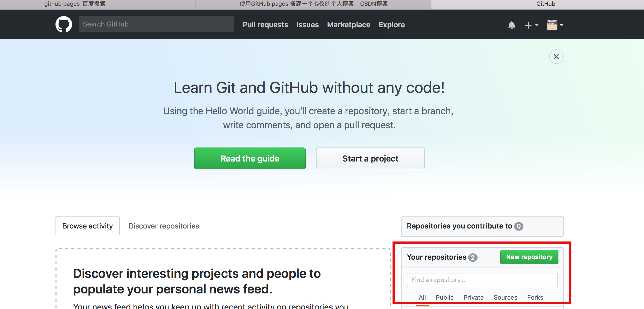Open Pull requests in the navigation
Viewport: 644px width, 309px height.
point(265,25)
